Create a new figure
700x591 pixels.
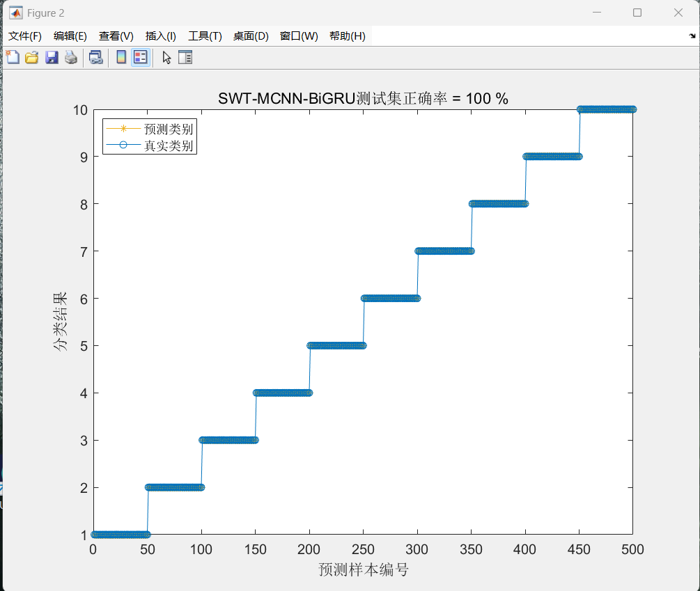tap(13, 57)
